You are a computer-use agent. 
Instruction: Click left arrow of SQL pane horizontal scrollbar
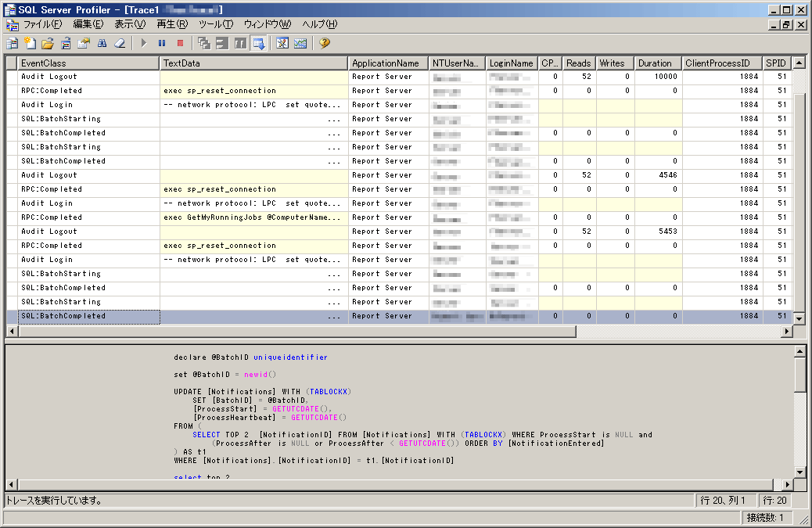(12, 484)
